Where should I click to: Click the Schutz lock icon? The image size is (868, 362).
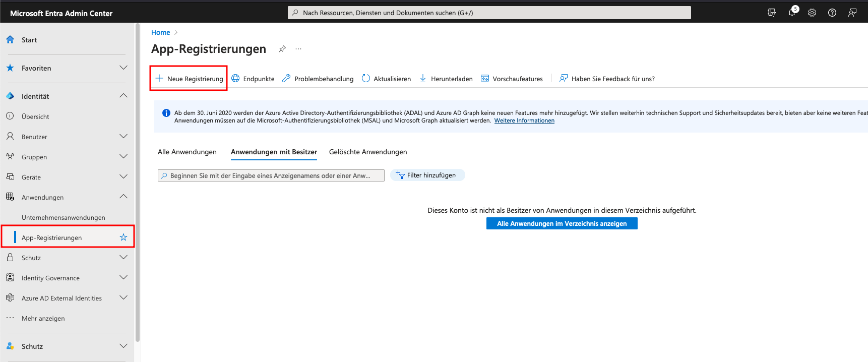(10, 258)
